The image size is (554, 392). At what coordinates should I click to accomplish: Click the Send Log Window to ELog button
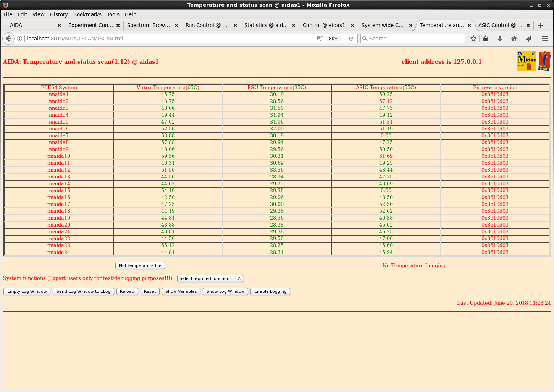pyautogui.click(x=83, y=291)
